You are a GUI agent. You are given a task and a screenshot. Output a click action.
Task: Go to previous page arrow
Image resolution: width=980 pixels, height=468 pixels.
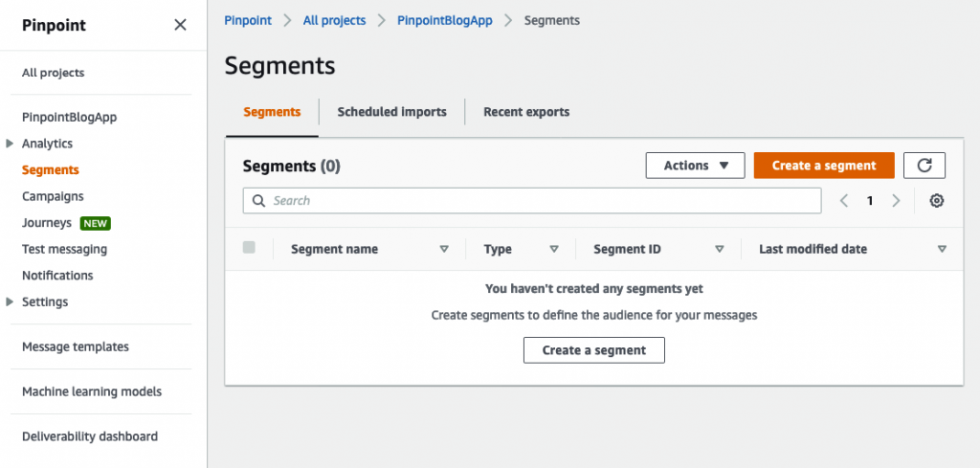[844, 201]
